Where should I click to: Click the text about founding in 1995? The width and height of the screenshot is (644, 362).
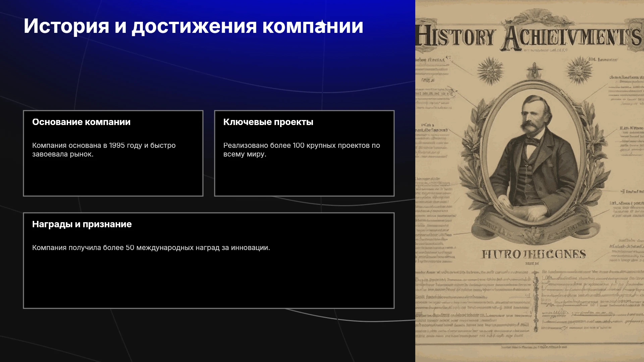tap(104, 150)
